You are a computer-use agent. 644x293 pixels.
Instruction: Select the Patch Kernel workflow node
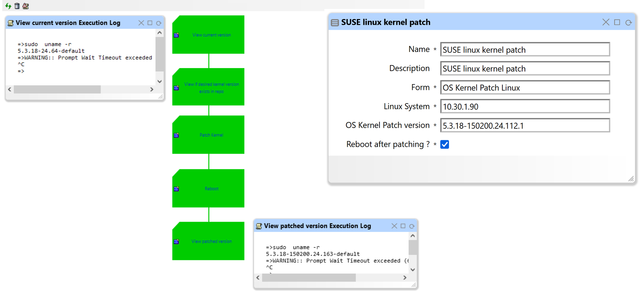pos(208,135)
